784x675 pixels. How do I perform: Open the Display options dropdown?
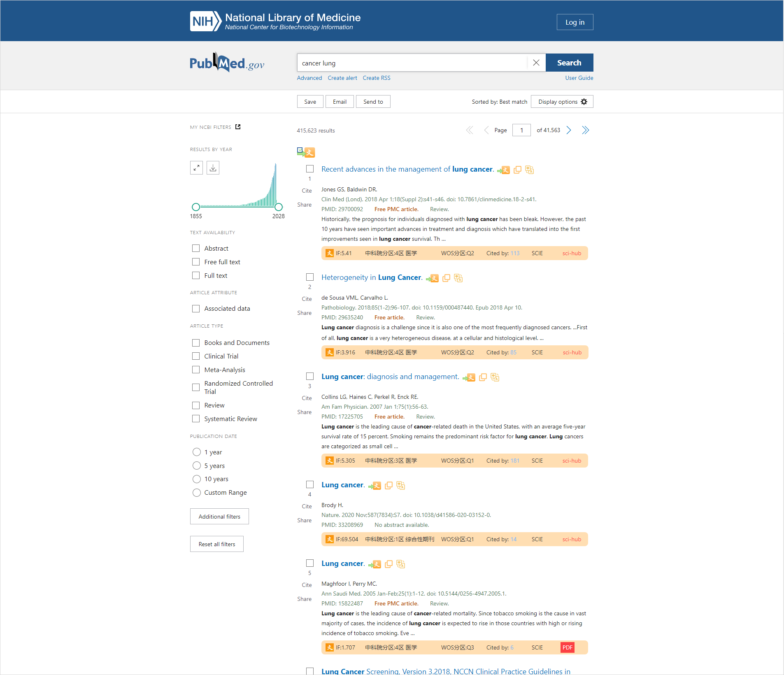pos(562,102)
